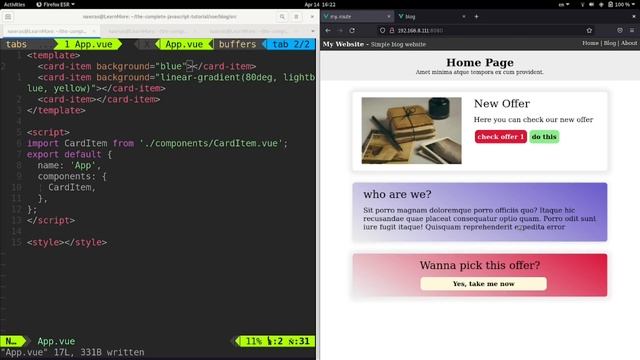Click the 'App.vue' filename in the status line

(56, 341)
